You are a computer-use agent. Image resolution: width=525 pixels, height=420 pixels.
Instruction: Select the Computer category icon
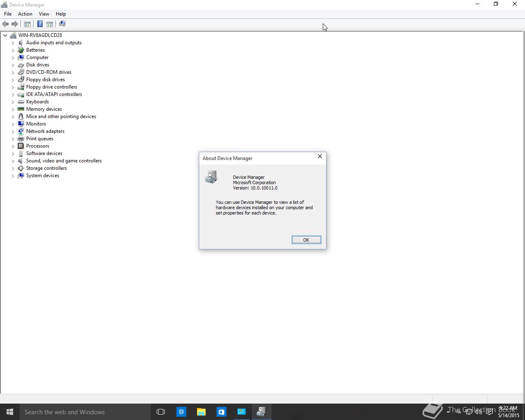pyautogui.click(x=21, y=57)
